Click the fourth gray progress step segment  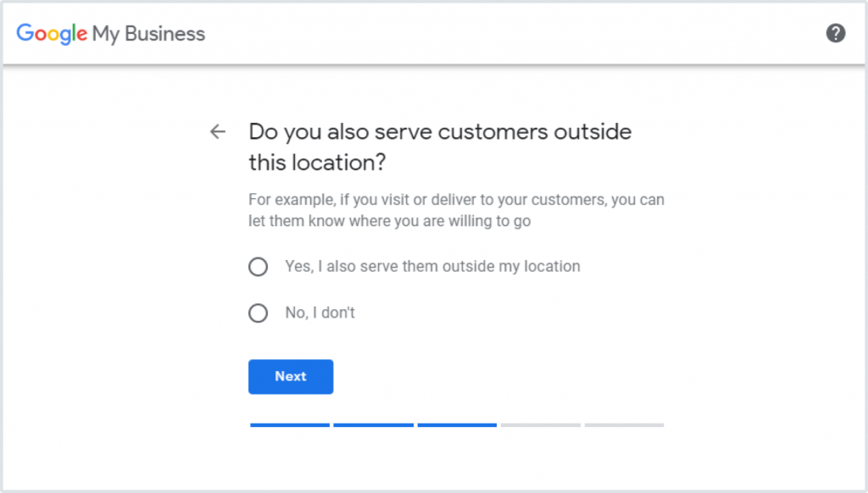[x=541, y=424]
